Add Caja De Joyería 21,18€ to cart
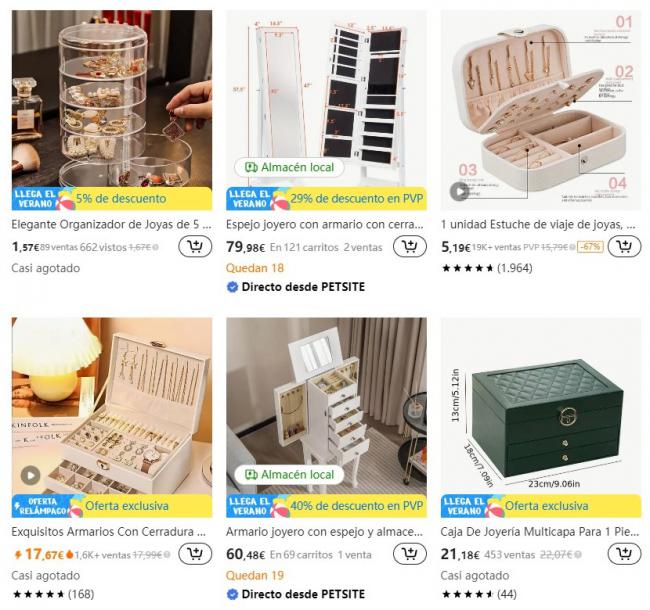650x610 pixels. pos(624,554)
